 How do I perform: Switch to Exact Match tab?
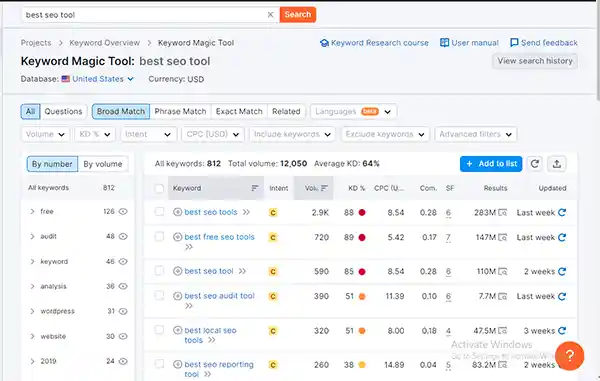(x=239, y=111)
